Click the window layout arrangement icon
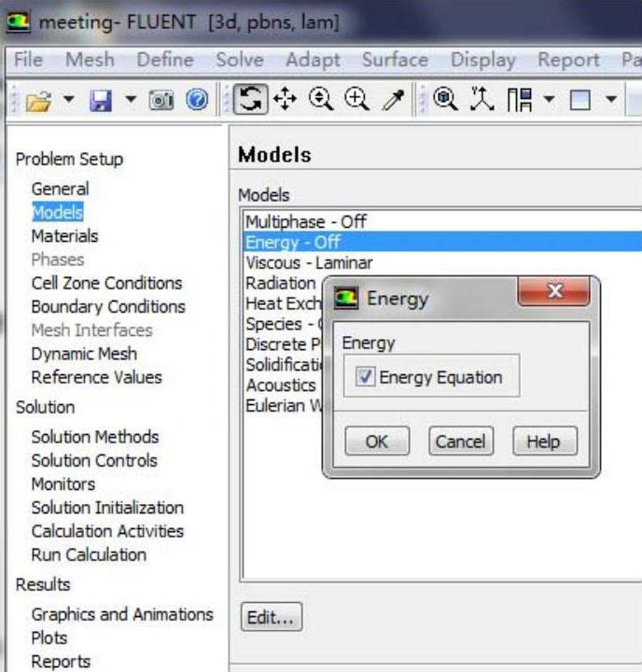This screenshot has height=672, width=642. click(520, 100)
